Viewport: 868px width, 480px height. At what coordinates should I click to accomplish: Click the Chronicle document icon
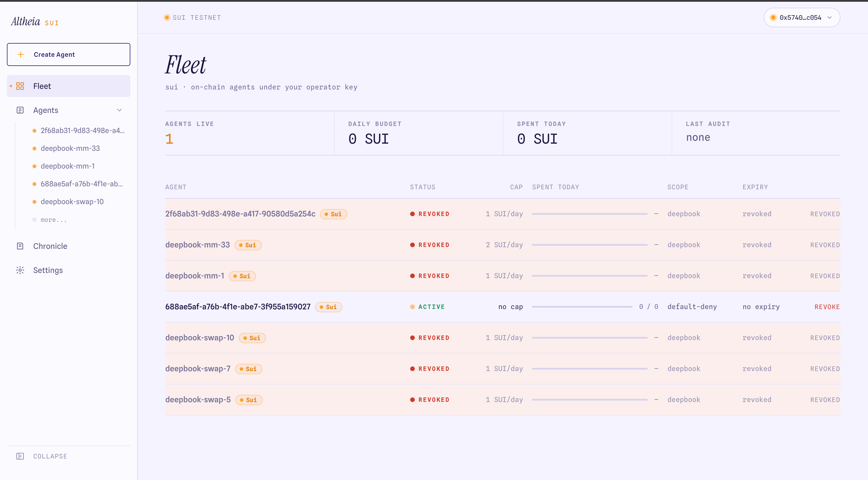(x=20, y=246)
